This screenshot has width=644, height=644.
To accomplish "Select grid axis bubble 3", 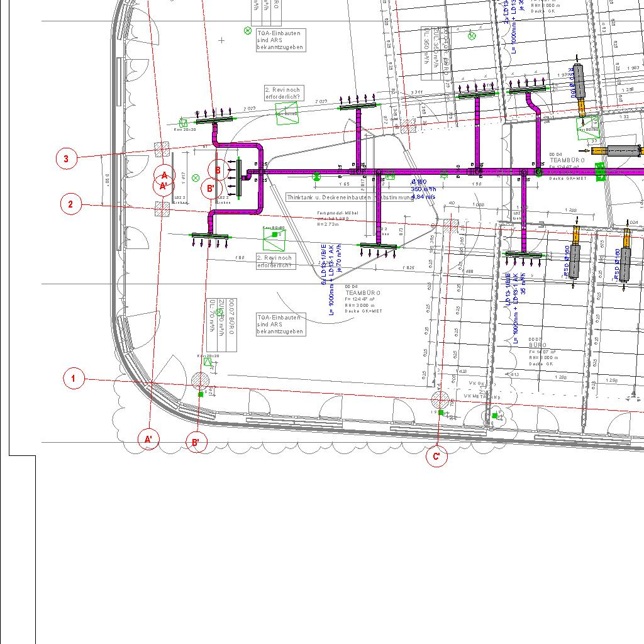I will coord(67,158).
